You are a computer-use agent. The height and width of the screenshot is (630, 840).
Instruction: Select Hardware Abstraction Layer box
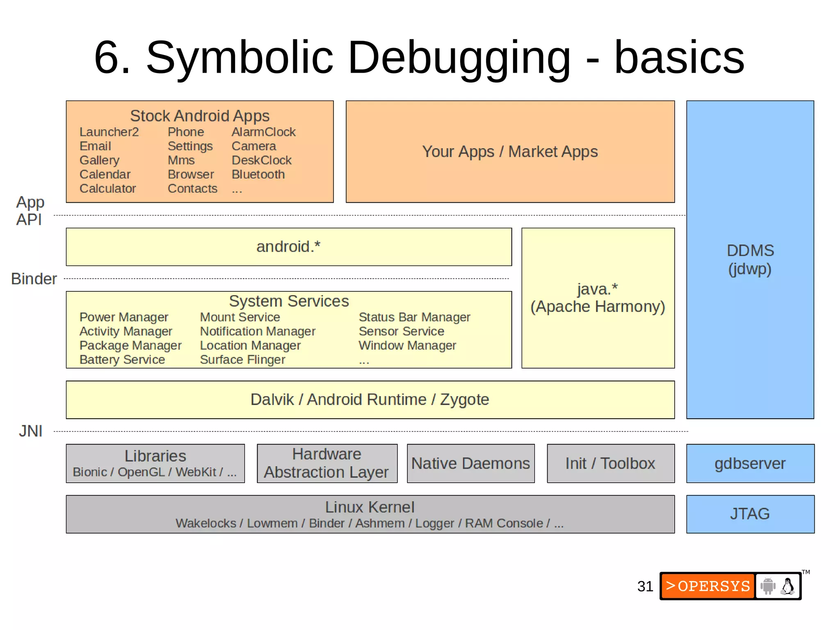[326, 463]
